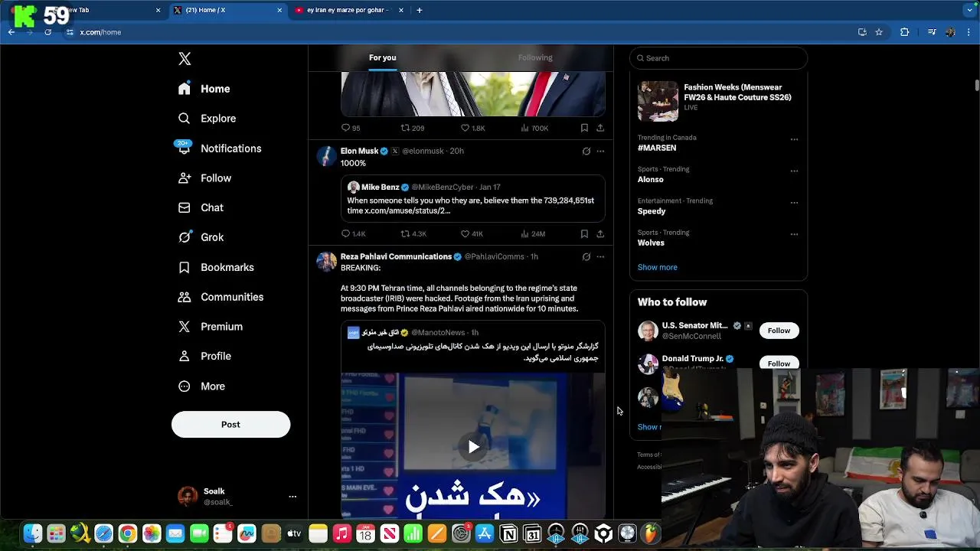Open Safari from the dock
The image size is (980, 551).
pyautogui.click(x=103, y=534)
